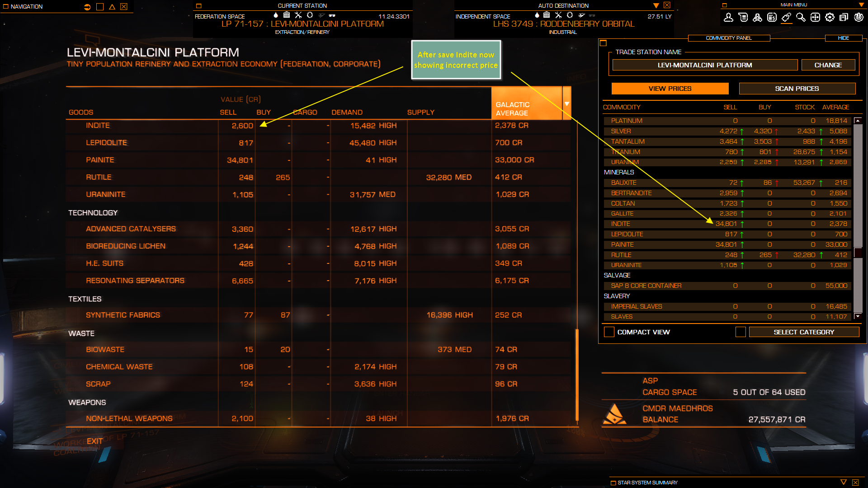This screenshot has height=488, width=868.
Task: Switch to View Prices tab
Action: pos(670,89)
